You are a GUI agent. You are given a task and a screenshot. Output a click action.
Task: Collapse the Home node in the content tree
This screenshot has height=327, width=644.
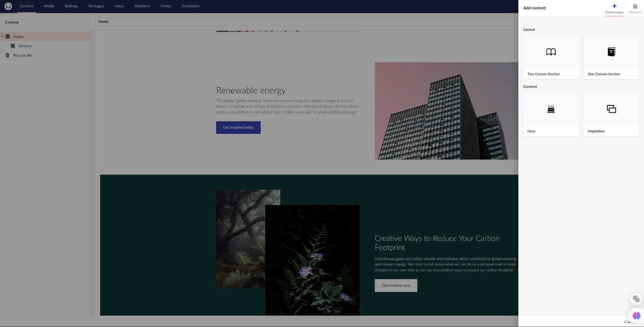(x=3, y=36)
